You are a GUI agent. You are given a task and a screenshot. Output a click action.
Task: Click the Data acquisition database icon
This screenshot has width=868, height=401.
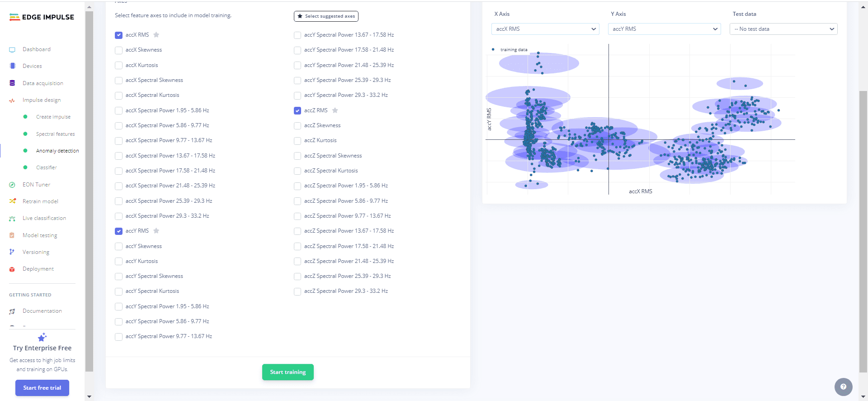[x=12, y=83]
